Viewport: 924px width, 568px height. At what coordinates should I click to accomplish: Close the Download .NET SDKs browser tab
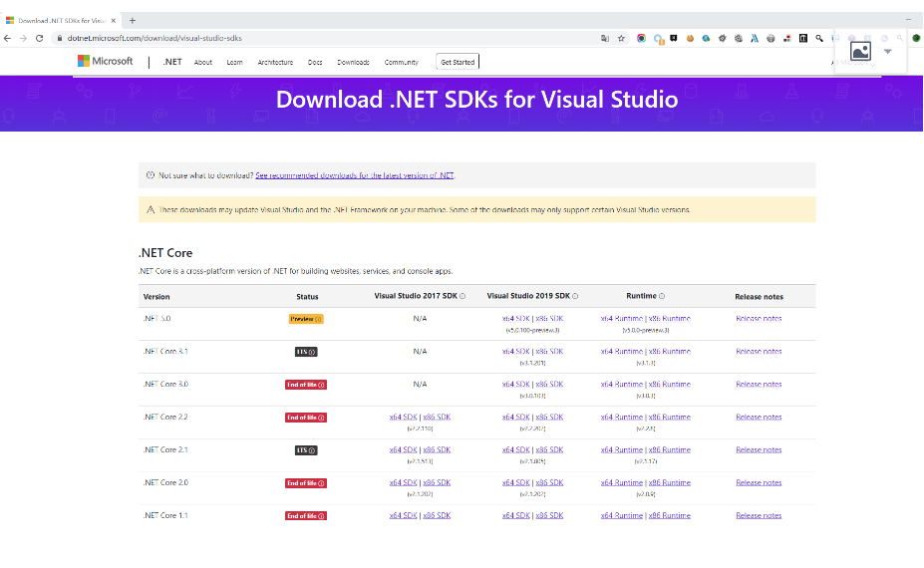[114, 21]
